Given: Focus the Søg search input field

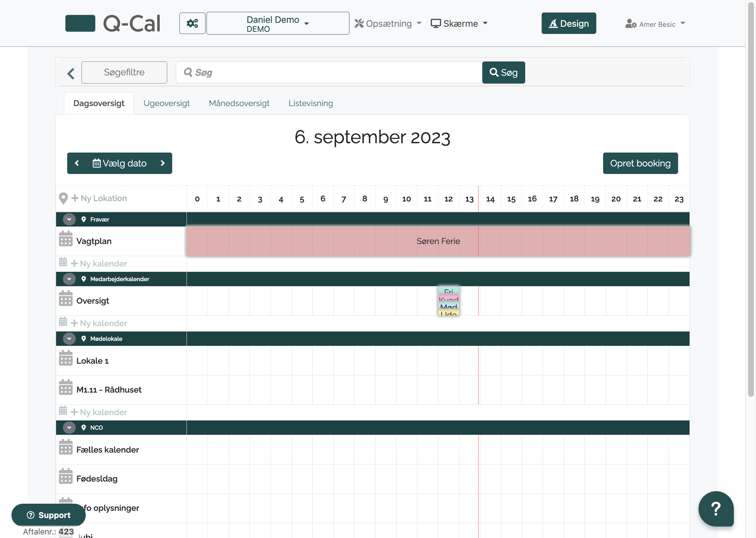Looking at the screenshot, I should pos(329,73).
